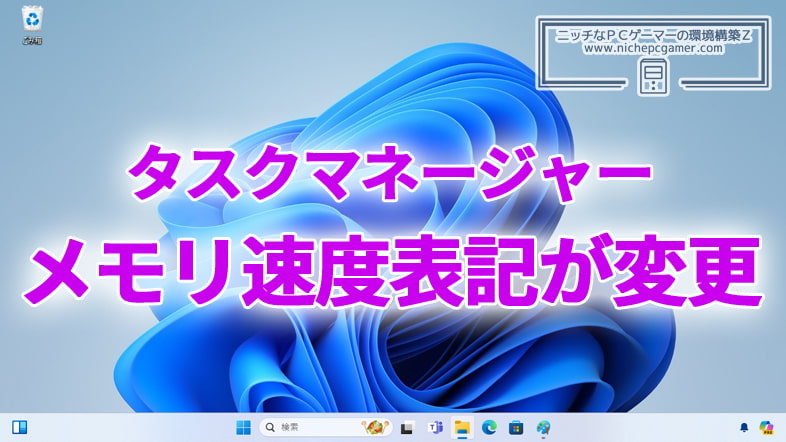The width and height of the screenshot is (786, 442).
Task: Open the Paint app on the taskbar
Action: point(543,427)
